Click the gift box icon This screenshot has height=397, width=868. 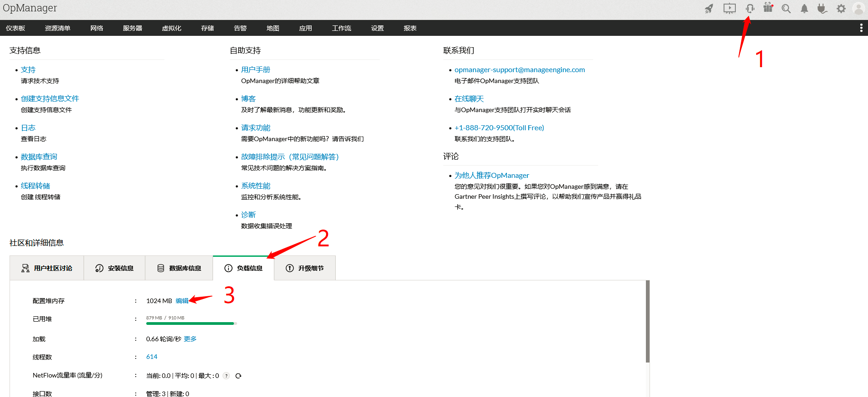tap(768, 8)
